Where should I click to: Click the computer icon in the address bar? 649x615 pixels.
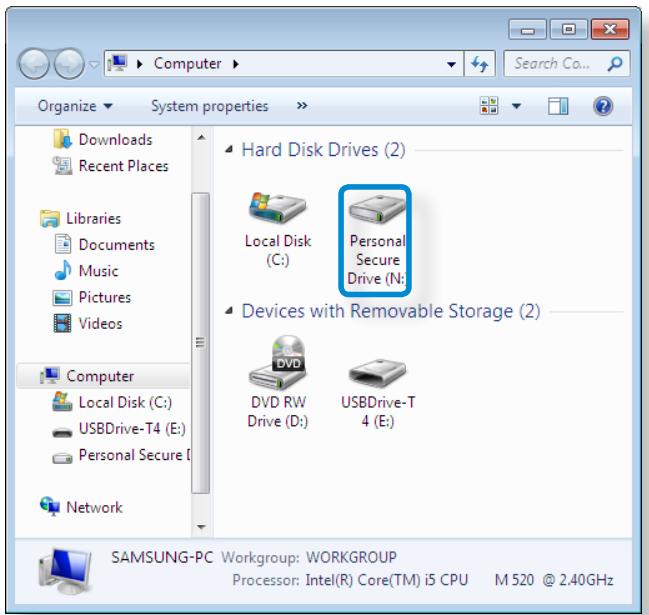118,63
